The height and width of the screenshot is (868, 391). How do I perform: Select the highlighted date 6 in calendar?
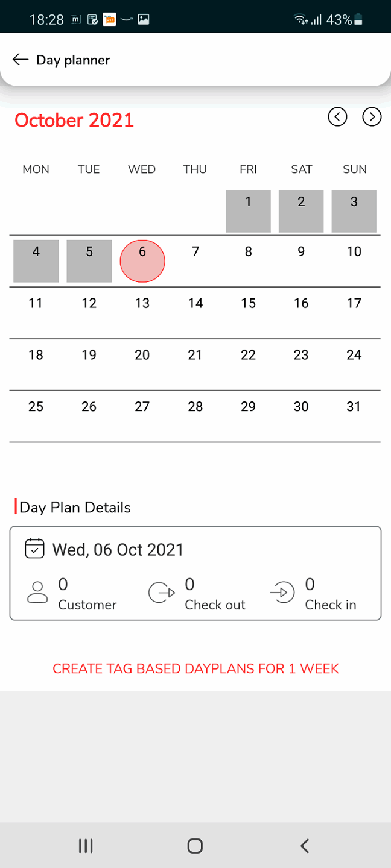pos(142,260)
